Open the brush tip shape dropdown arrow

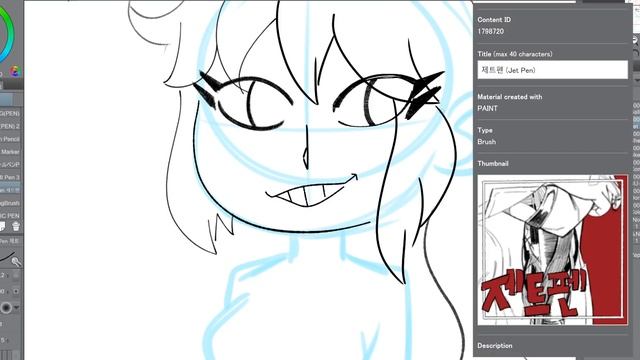pyautogui.click(x=17, y=307)
